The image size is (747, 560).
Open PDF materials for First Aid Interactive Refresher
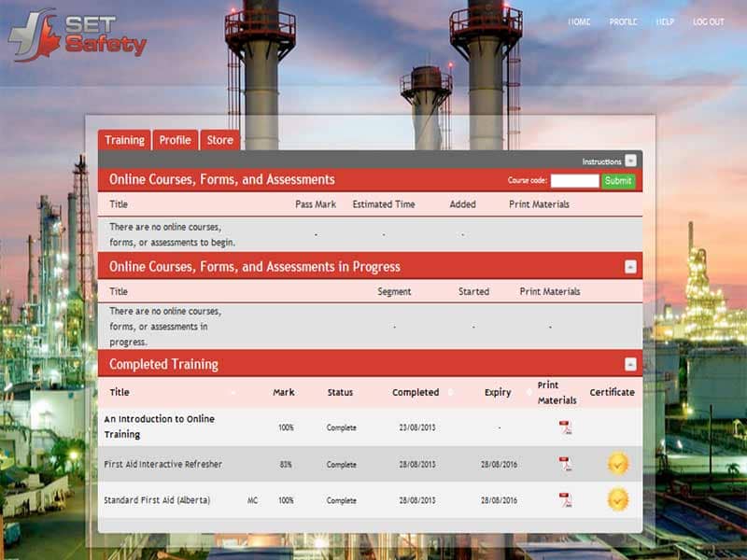pyautogui.click(x=565, y=464)
